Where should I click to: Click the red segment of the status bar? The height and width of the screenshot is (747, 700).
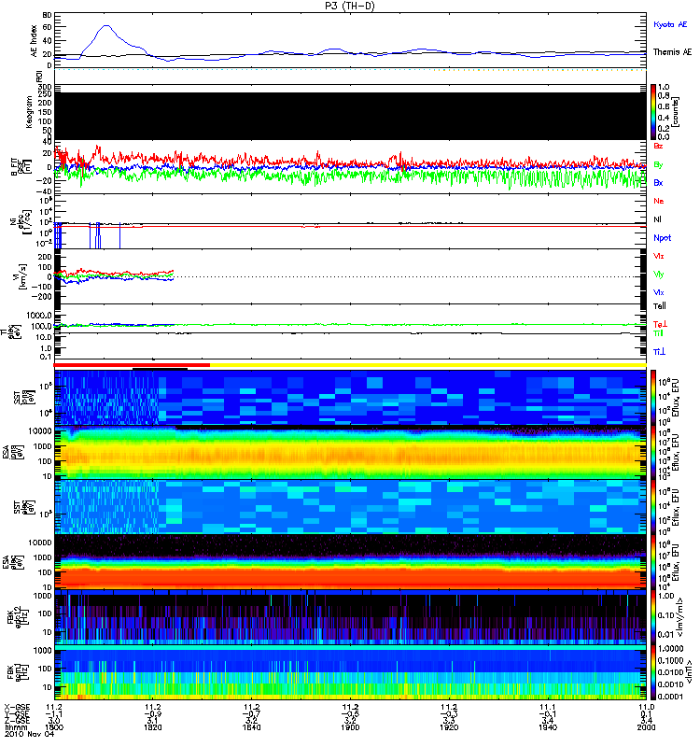tap(132, 365)
